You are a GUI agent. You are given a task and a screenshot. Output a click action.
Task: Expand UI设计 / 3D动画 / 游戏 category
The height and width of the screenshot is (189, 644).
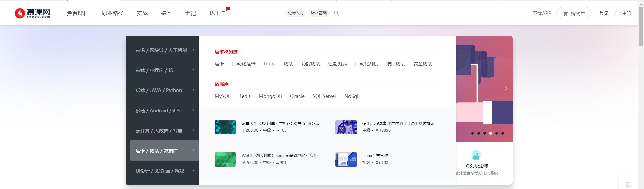point(164,171)
